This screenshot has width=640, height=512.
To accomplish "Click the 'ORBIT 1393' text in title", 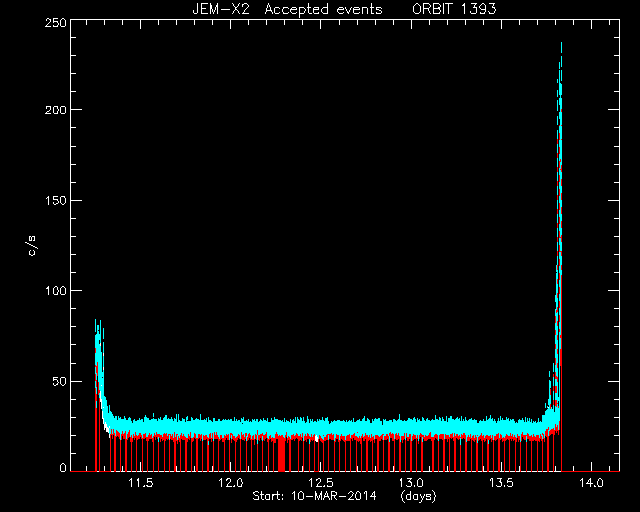I will point(454,9).
